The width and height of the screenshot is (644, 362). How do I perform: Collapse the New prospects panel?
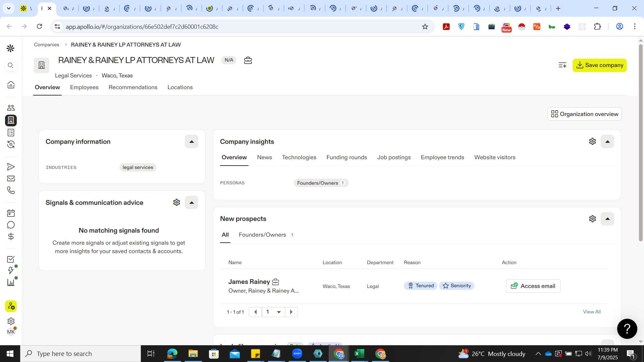click(x=607, y=219)
